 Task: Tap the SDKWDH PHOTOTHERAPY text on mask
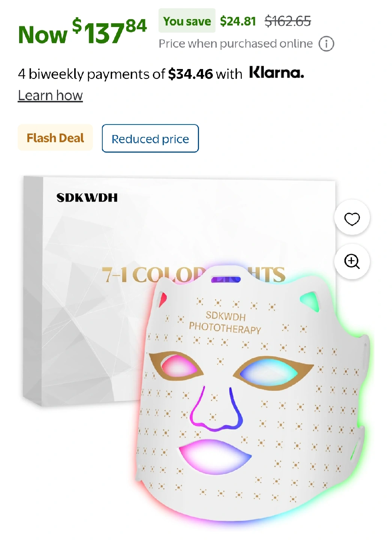click(225, 322)
